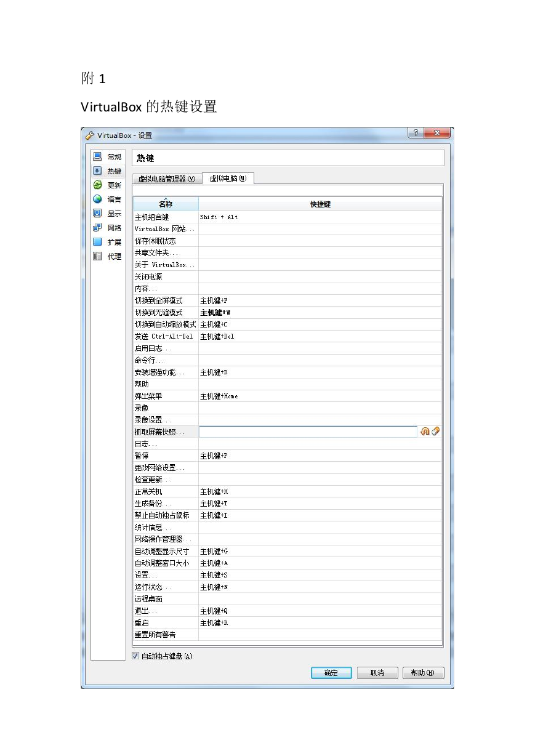Open the 语言 settings category
This screenshot has width=535, height=756.
108,199
